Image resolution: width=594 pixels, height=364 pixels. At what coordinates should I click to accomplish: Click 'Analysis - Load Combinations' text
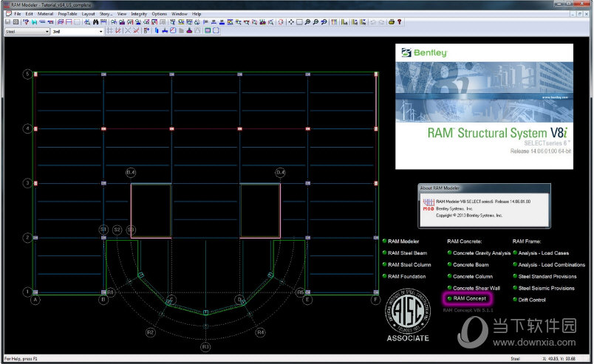coord(552,265)
